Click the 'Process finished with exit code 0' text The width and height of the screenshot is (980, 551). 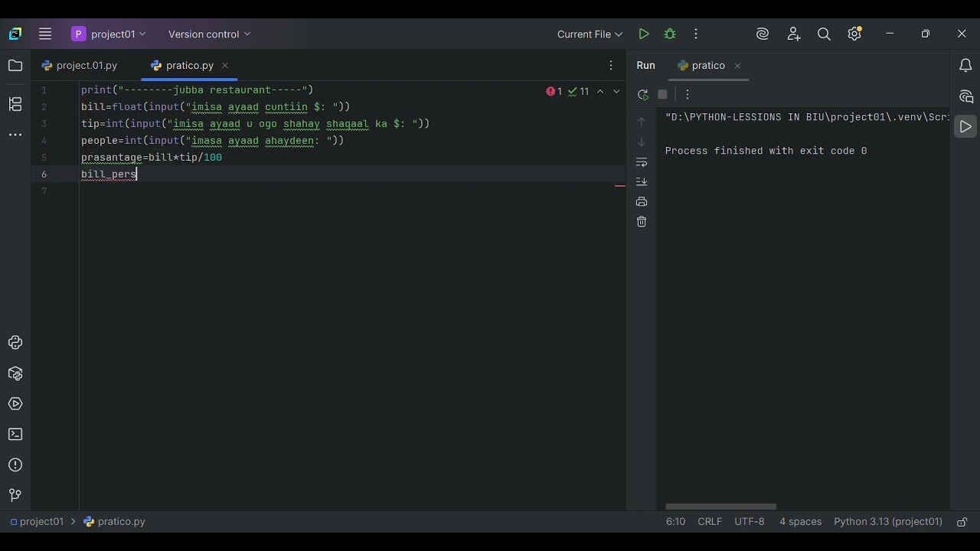[766, 151]
